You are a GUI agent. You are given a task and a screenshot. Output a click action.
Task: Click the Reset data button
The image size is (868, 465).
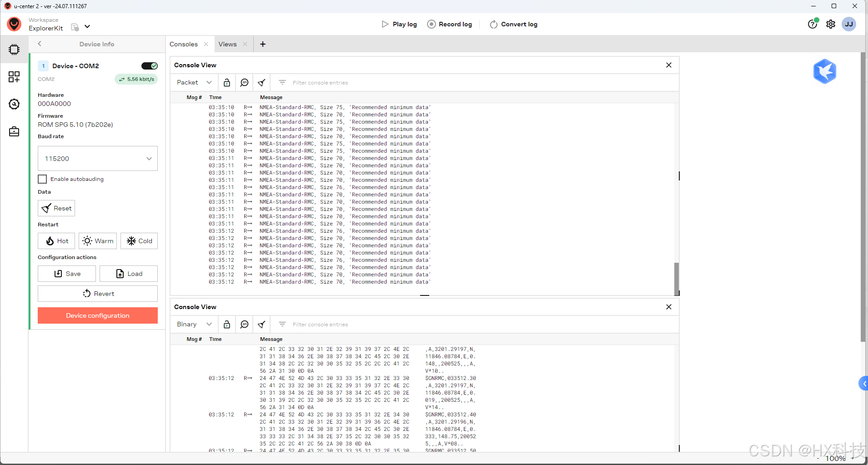tap(56, 208)
